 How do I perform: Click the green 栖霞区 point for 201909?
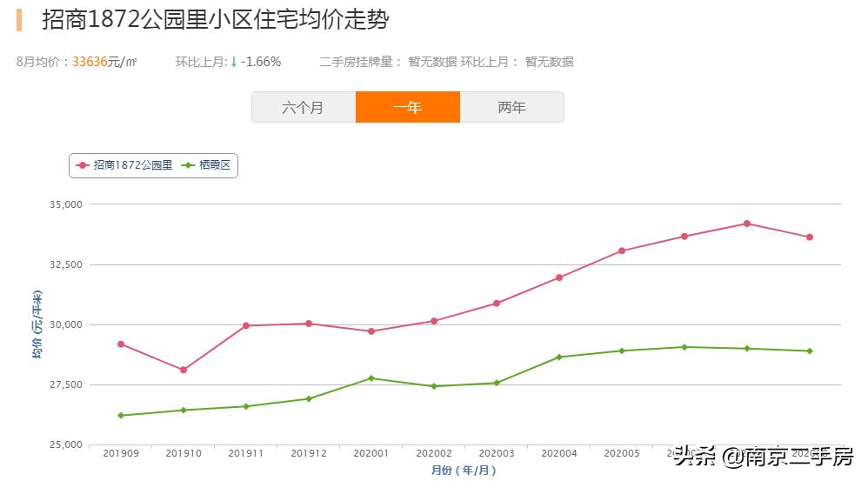tap(121, 415)
